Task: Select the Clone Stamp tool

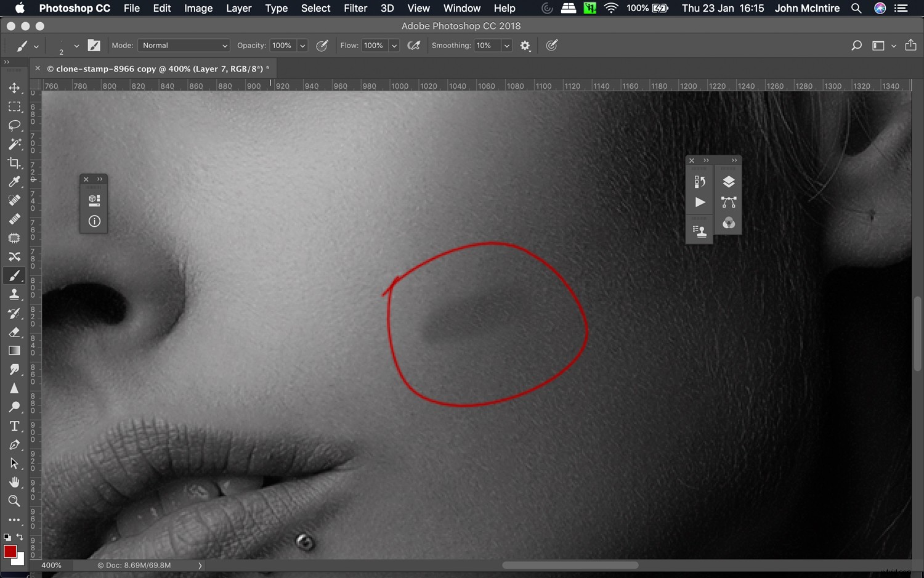Action: (x=15, y=294)
